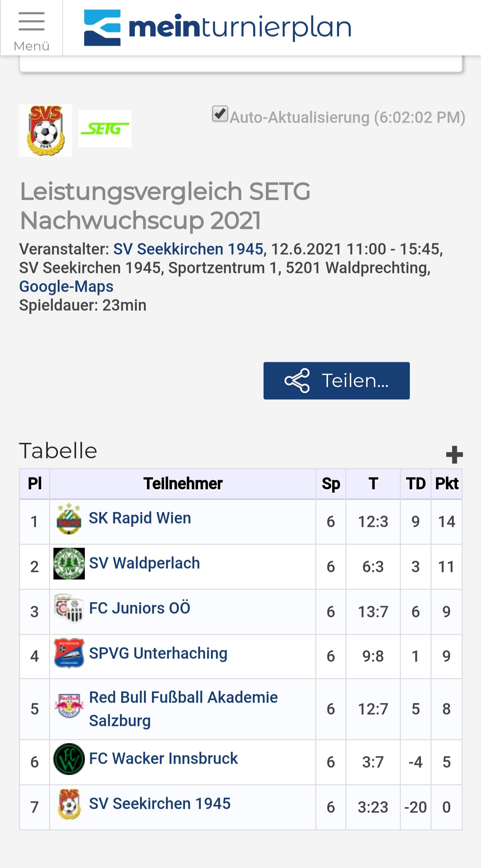This screenshot has width=481, height=868.
Task: Click the SPVG Unterhaching crest
Action: [x=69, y=653]
